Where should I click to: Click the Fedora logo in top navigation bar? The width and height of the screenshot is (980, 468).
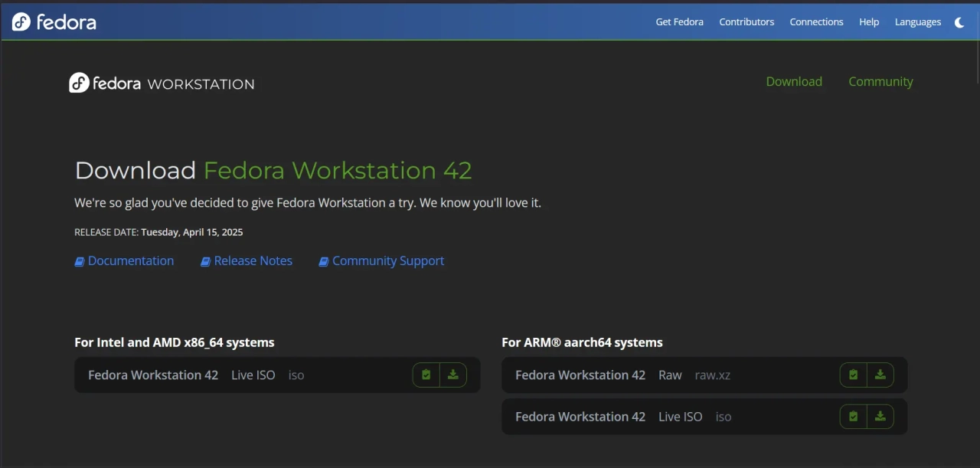coord(54,21)
